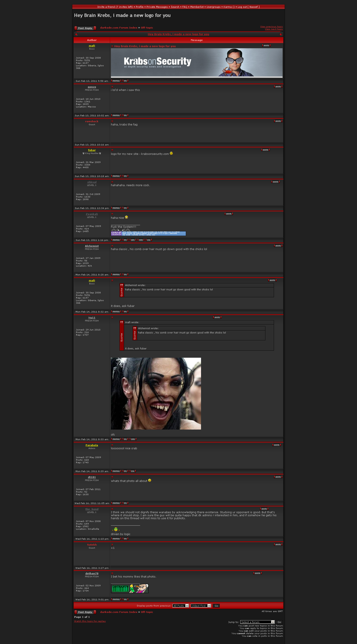Open gonzo's PROFILE button
Viewport: 357px width, 644px height.
pyautogui.click(x=116, y=115)
